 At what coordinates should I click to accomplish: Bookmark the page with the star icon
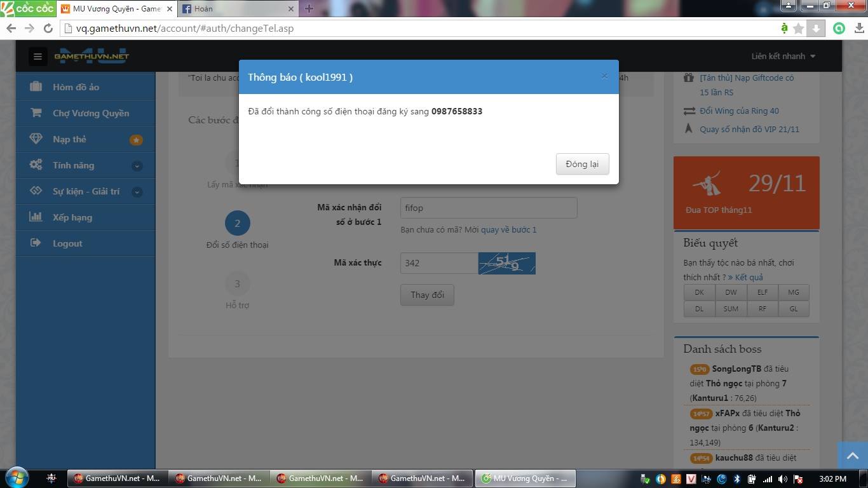[x=799, y=28]
